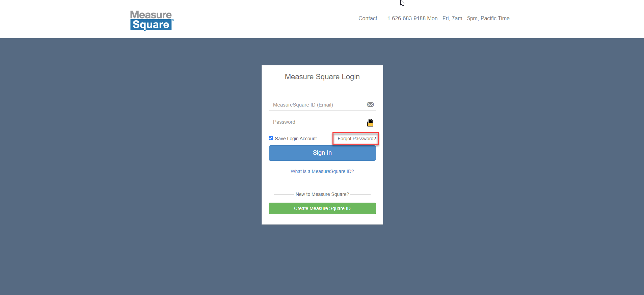Screen dimensions: 644x295
Task: Focus the Password input field
Action: pyautogui.click(x=322, y=122)
